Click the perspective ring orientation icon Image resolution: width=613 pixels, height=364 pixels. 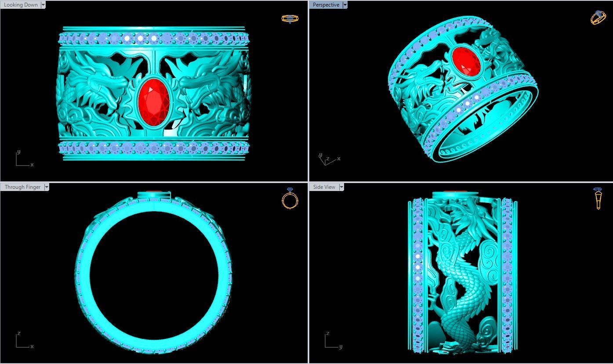click(x=598, y=18)
